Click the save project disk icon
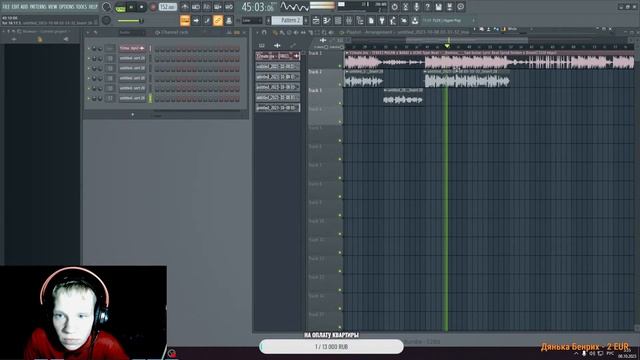The image size is (640, 360). pos(438,7)
